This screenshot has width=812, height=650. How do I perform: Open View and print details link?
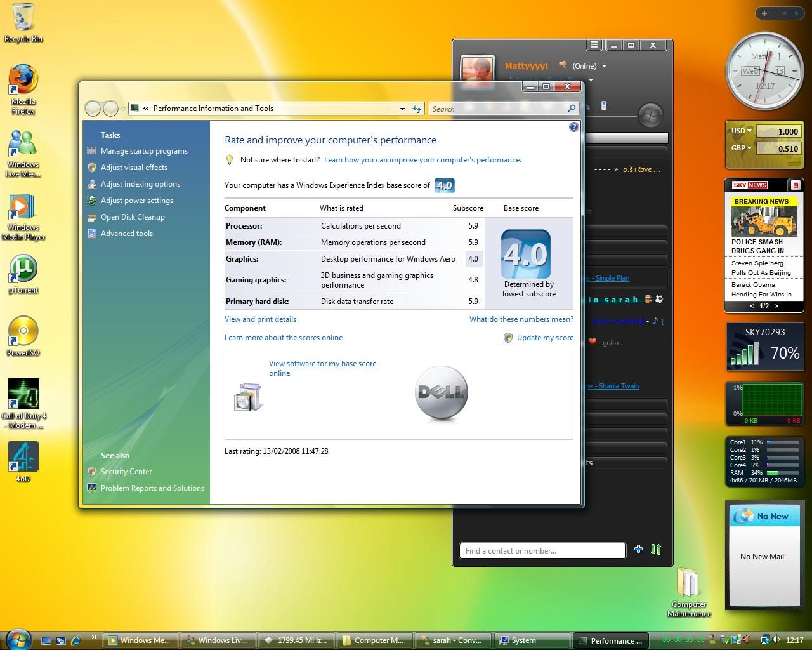coord(260,319)
